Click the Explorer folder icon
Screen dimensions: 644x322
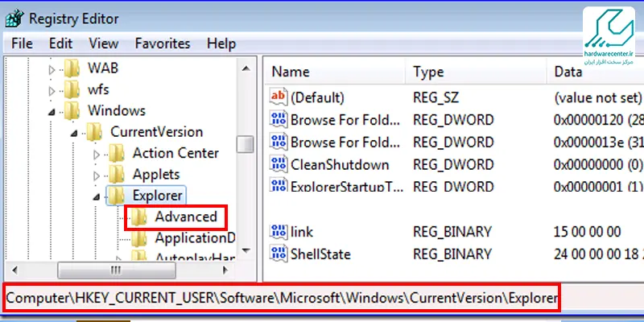click(117, 196)
